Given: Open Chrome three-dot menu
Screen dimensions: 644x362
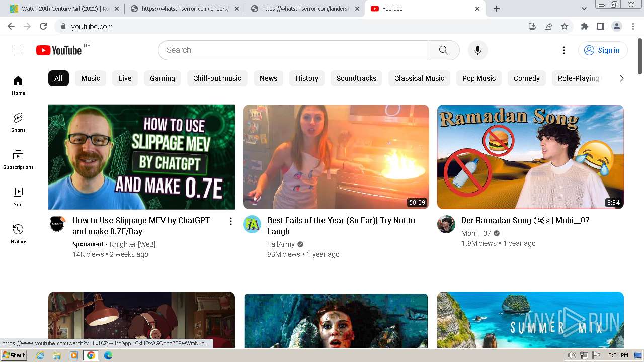Looking at the screenshot, I should (x=633, y=26).
